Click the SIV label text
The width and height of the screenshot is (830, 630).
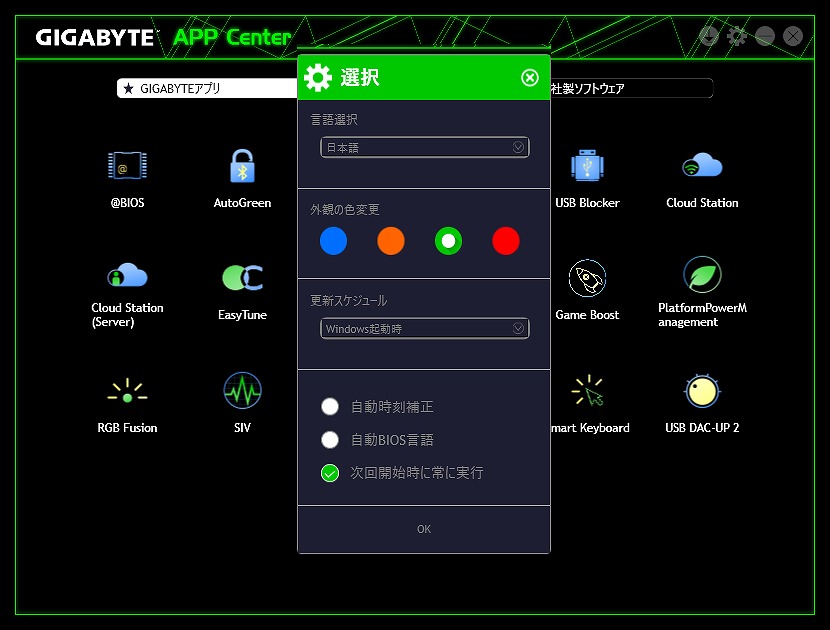point(242,428)
